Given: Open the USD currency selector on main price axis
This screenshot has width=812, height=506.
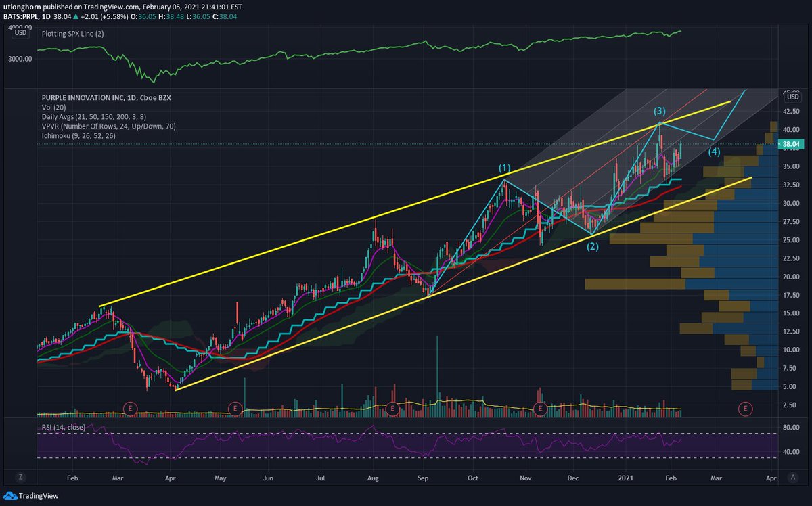Looking at the screenshot, I should click(793, 97).
